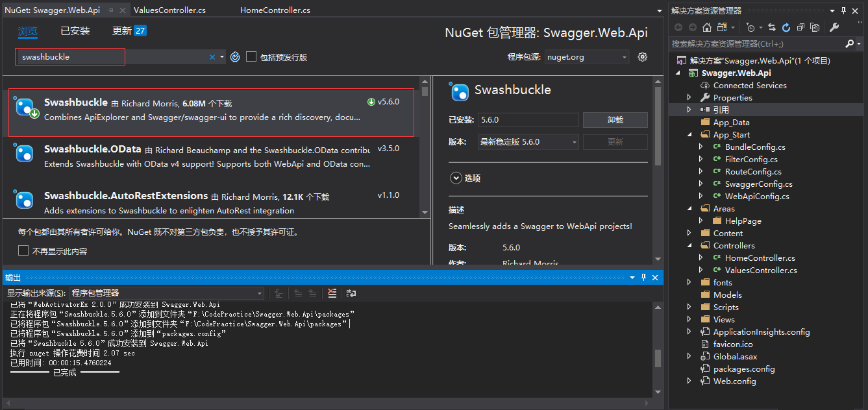Image resolution: width=868 pixels, height=410 pixels.
Task: Clear all output text icon
Action: pos(332,293)
